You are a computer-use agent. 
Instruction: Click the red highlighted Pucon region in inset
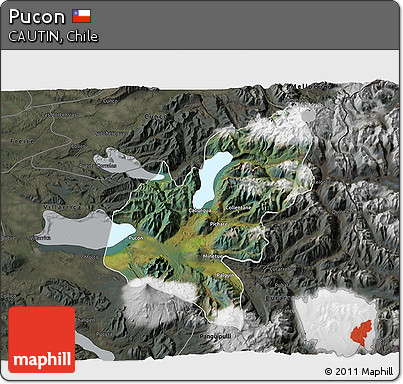point(361,334)
